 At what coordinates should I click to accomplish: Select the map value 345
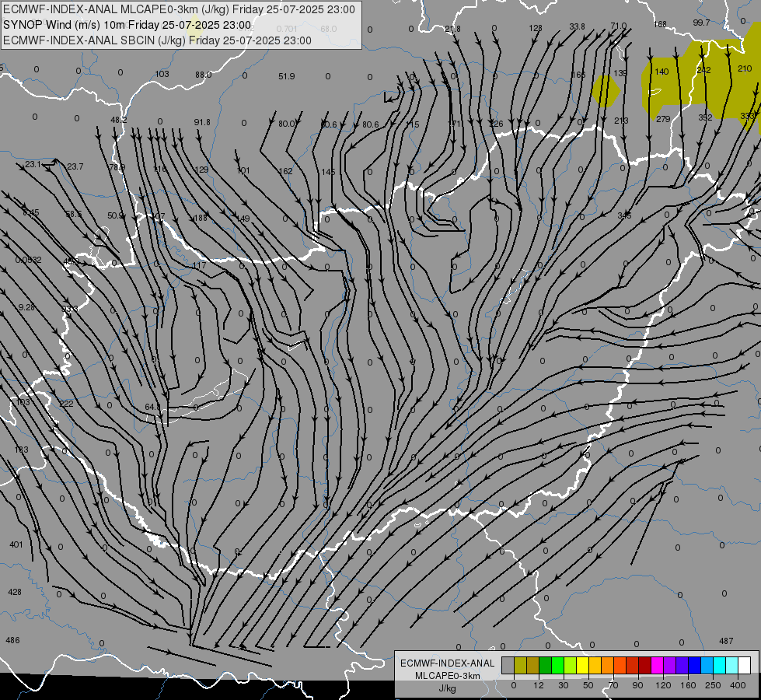click(x=625, y=215)
